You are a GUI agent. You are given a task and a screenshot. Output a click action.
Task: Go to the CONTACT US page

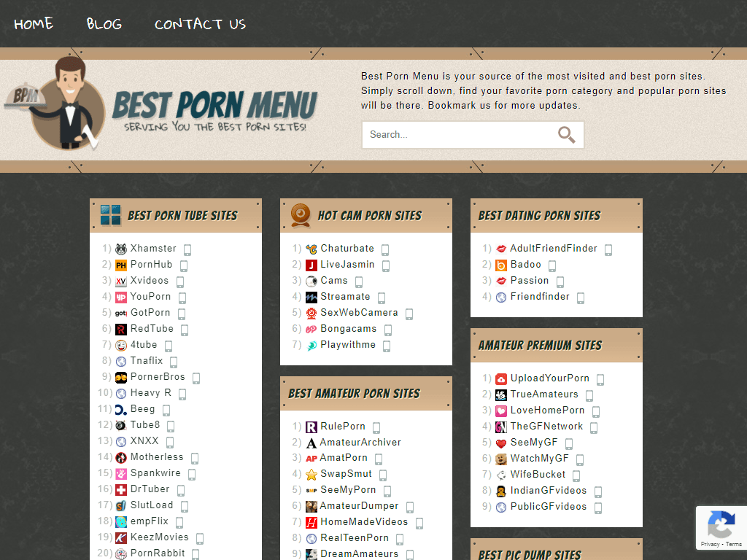[x=200, y=24]
